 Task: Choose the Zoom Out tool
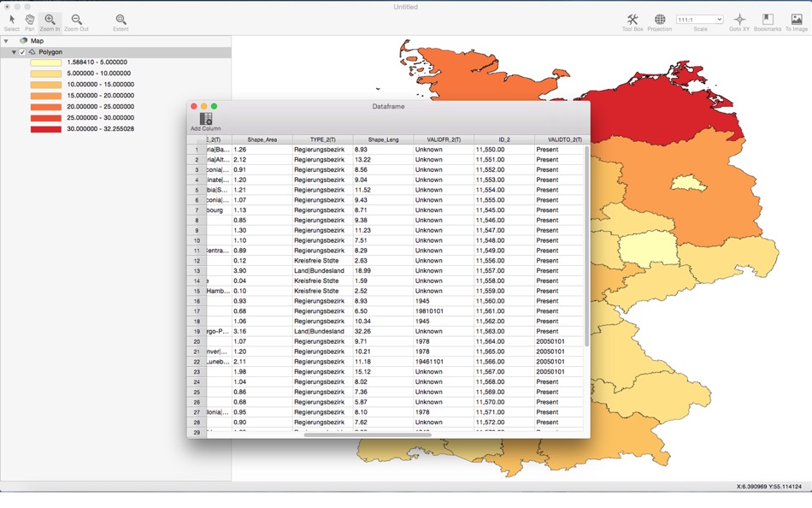pos(77,23)
